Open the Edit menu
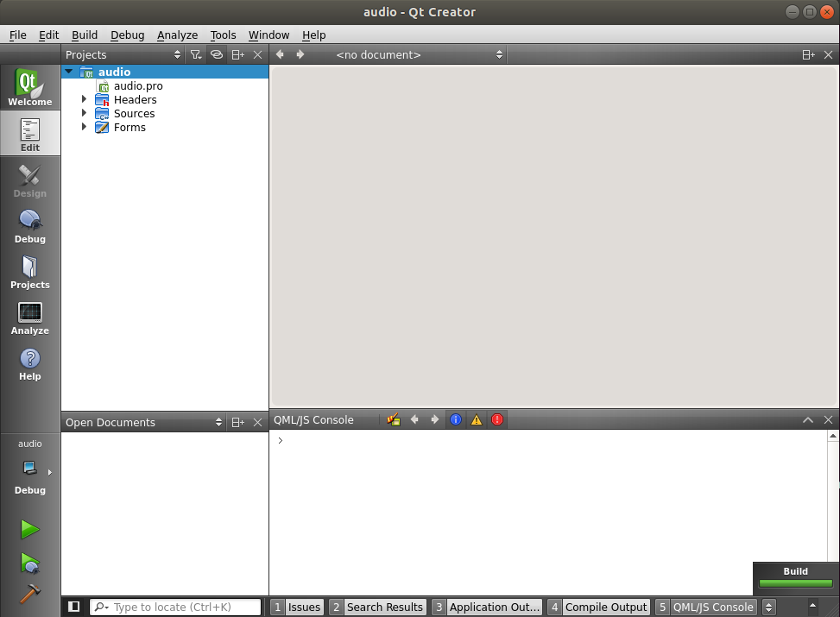 48,35
